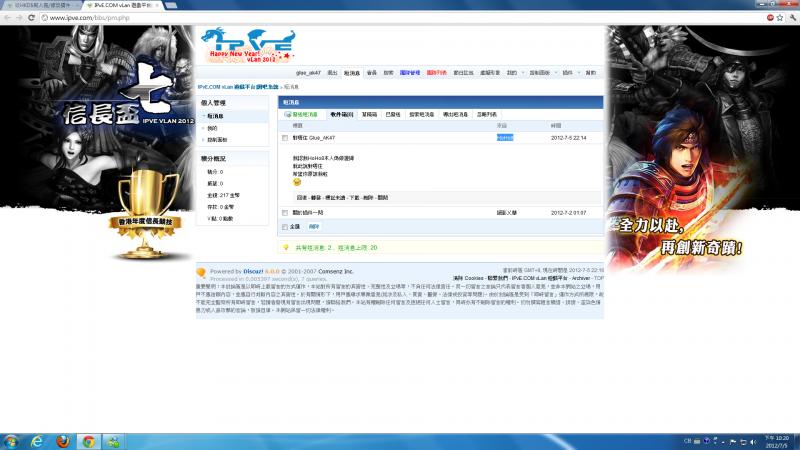Image resolution: width=800 pixels, height=450 pixels.
Task: Click the IPvE.COM vLan breadcrumb link
Action: click(x=238, y=87)
